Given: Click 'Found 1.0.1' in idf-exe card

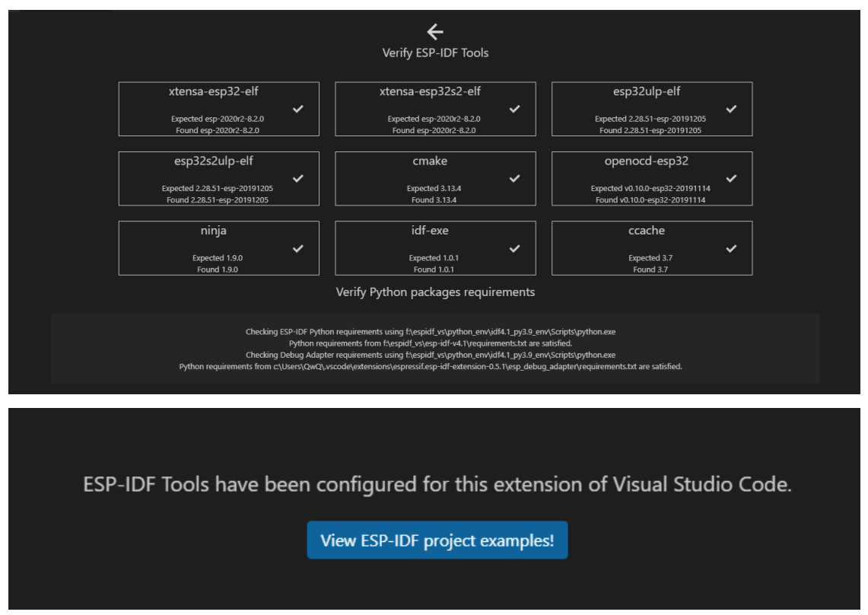Looking at the screenshot, I should [x=434, y=270].
